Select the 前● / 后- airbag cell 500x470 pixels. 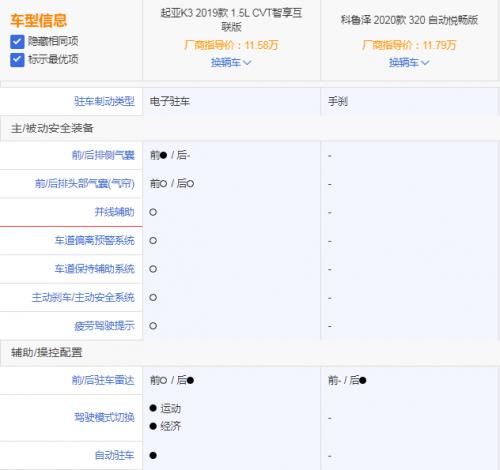(x=170, y=155)
